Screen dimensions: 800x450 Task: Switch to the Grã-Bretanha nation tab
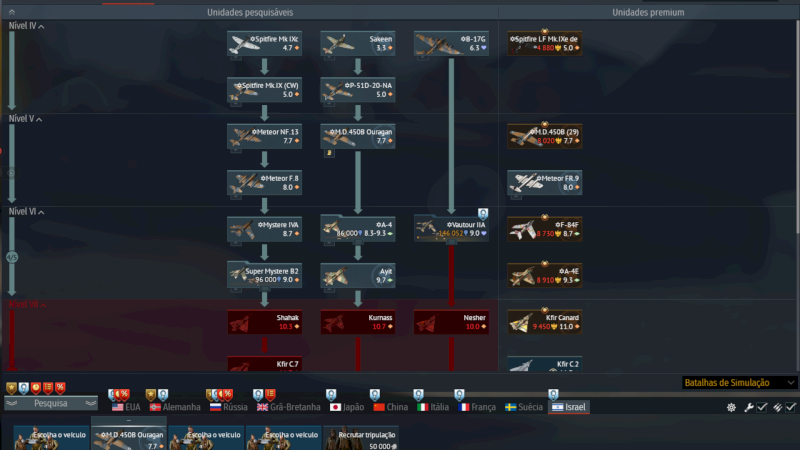(x=288, y=407)
